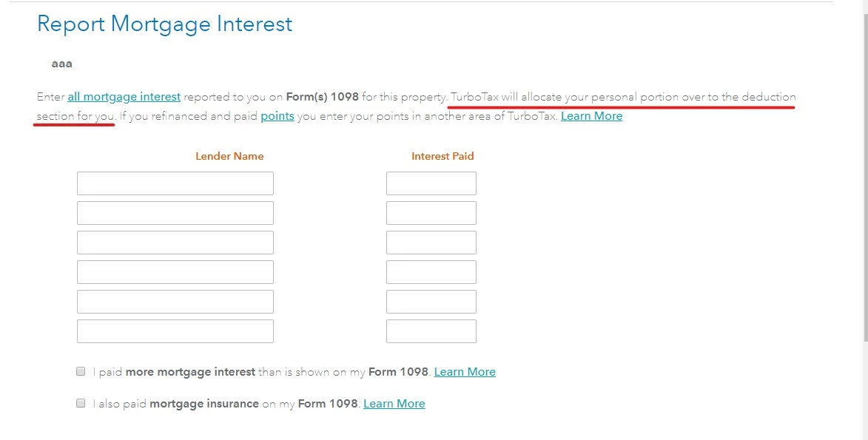Check "I paid more mortgage interest" box

[81, 371]
